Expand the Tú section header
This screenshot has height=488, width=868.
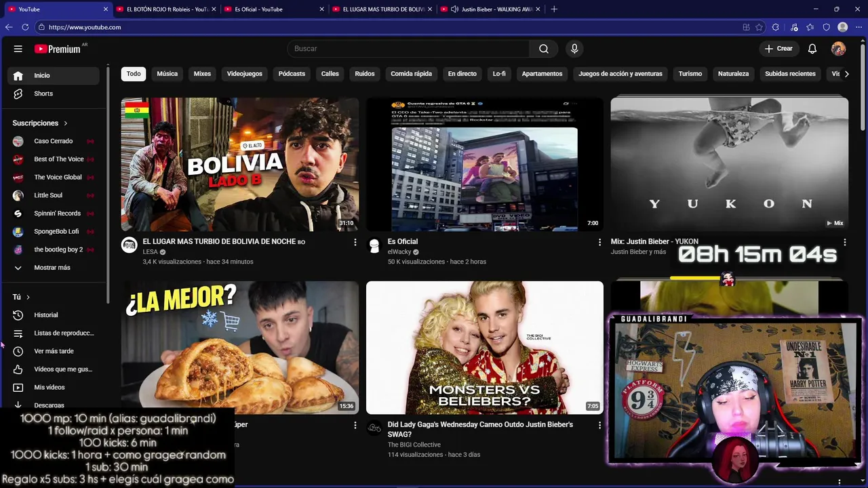[21, 297]
